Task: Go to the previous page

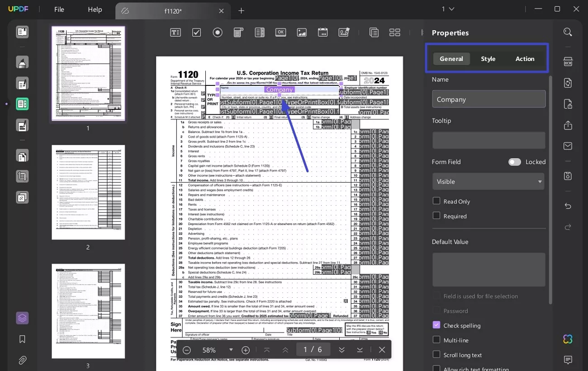Action: (285, 350)
